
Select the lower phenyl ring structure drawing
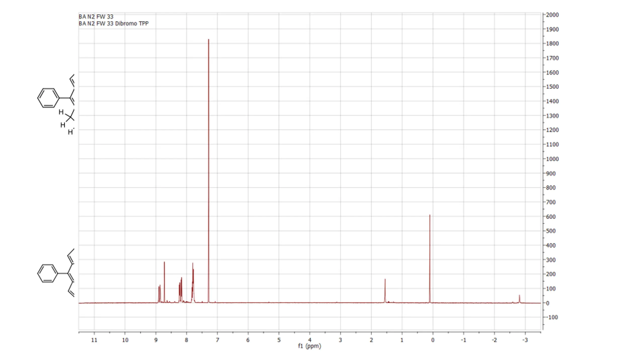[48, 273]
